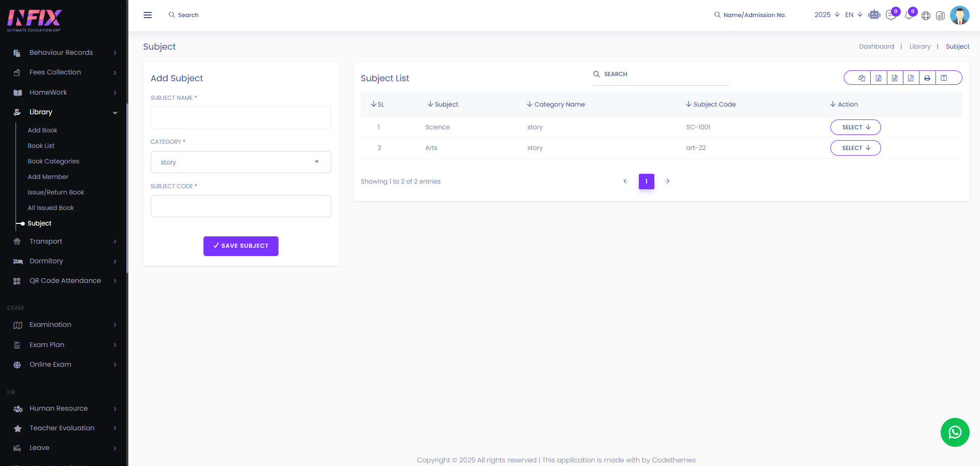
Task: Expand the Fees Collection chevron arrow
Action: (x=115, y=72)
